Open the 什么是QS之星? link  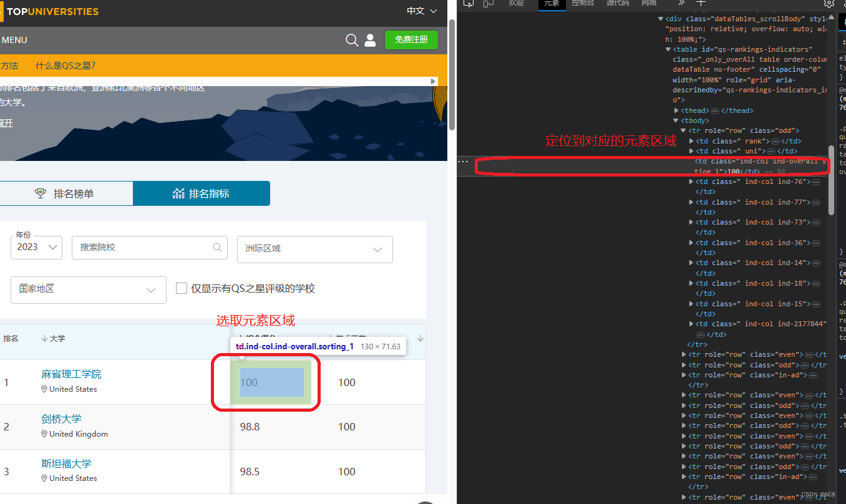pos(66,65)
